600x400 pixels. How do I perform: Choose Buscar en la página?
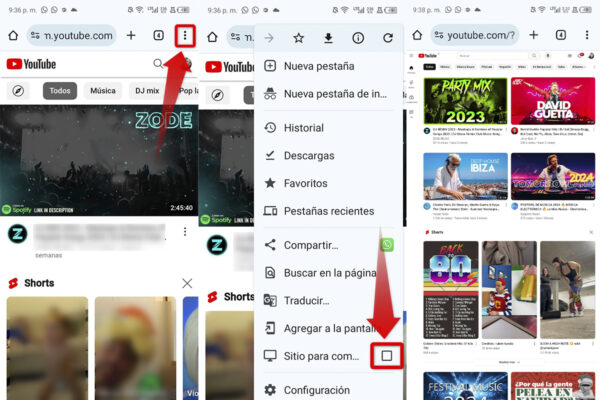click(328, 273)
